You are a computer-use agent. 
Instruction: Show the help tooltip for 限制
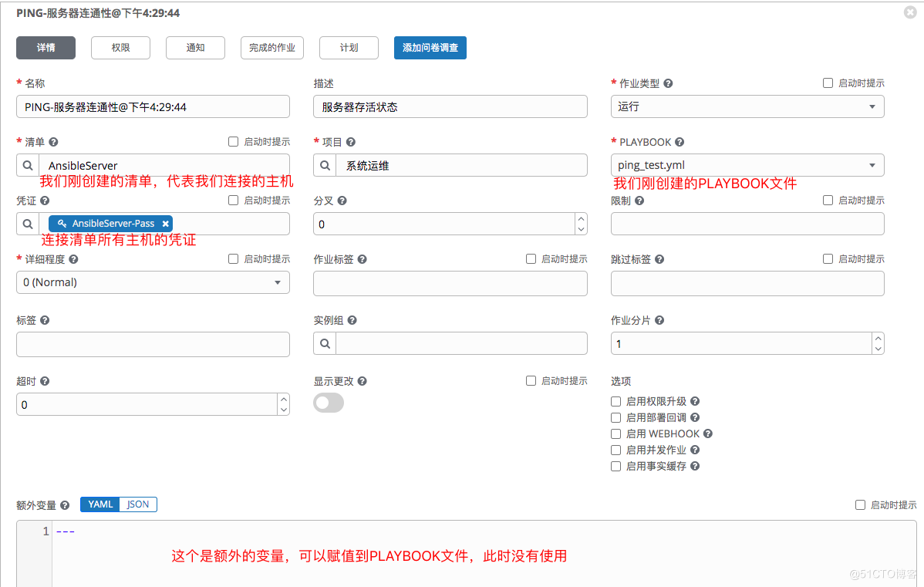639,201
